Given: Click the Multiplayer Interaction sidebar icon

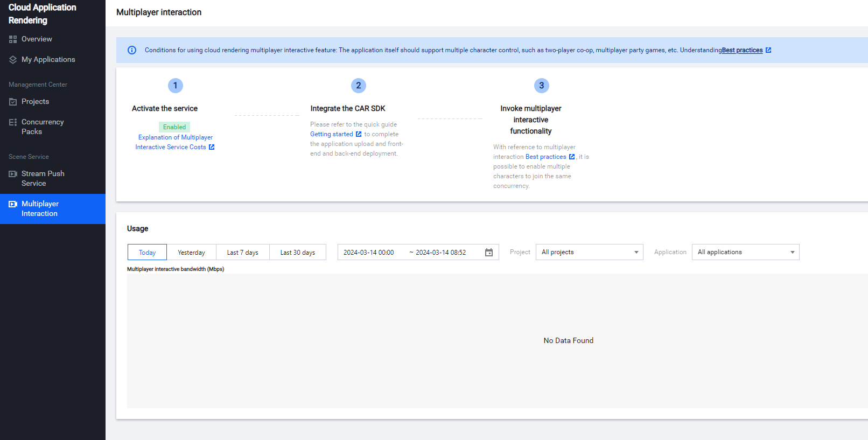Looking at the screenshot, I should tap(13, 204).
